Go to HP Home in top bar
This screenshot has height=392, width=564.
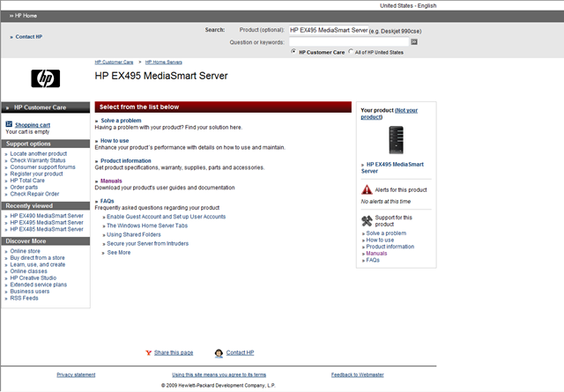(26, 16)
